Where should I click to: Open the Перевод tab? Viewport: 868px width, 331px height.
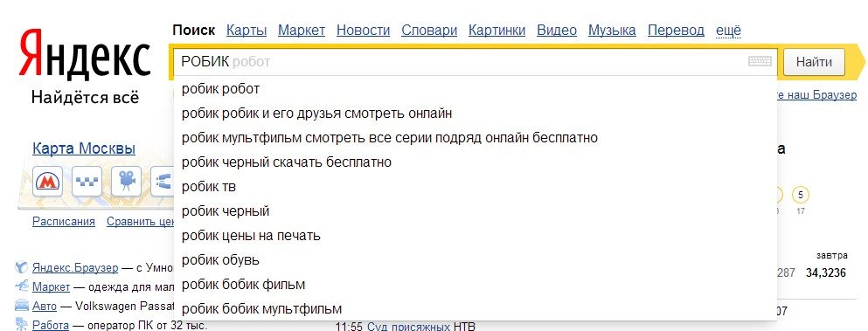pos(676,30)
